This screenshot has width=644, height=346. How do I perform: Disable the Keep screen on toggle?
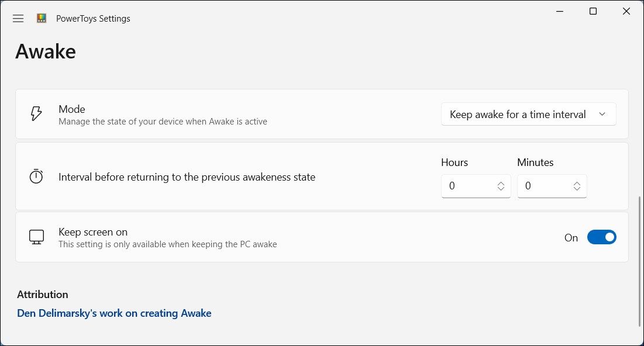pyautogui.click(x=602, y=237)
